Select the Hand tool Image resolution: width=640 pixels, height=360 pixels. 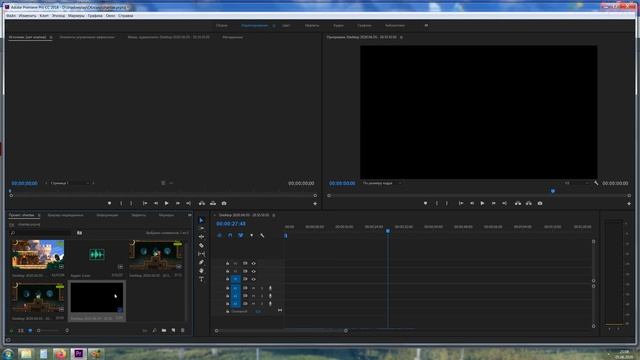coord(201,271)
